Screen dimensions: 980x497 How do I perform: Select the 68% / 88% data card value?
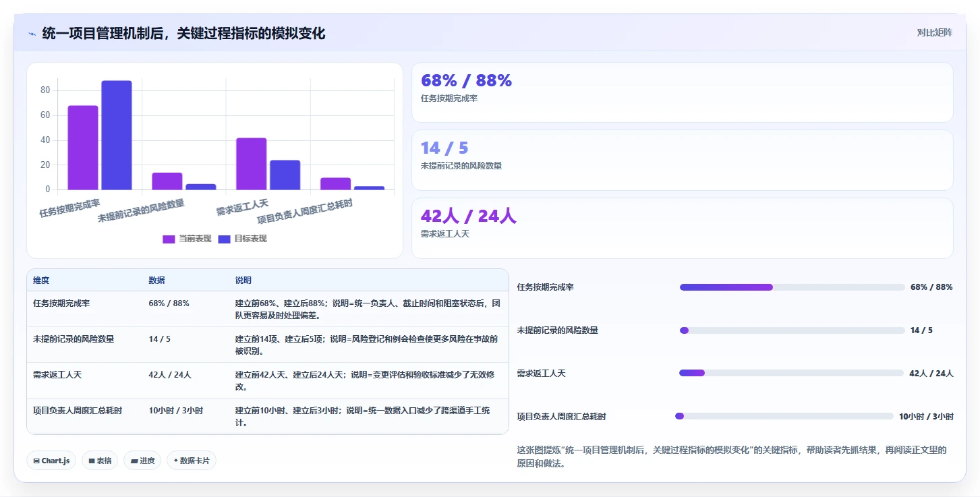pos(466,81)
